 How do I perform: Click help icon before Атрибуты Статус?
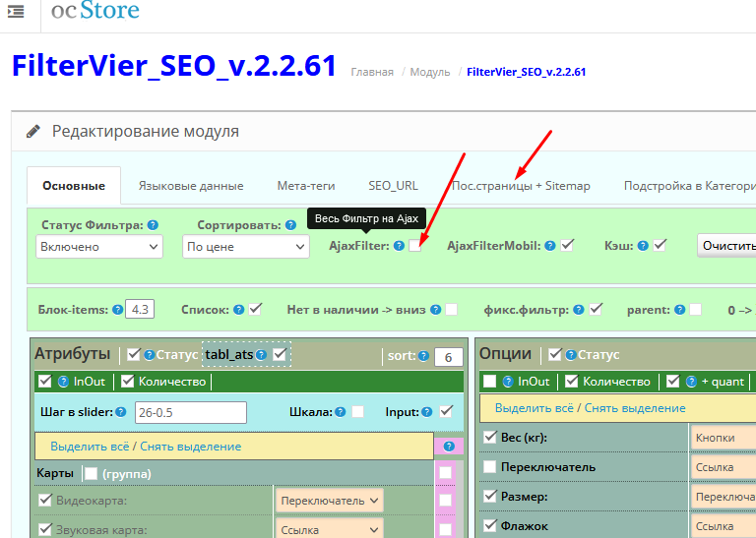click(150, 355)
